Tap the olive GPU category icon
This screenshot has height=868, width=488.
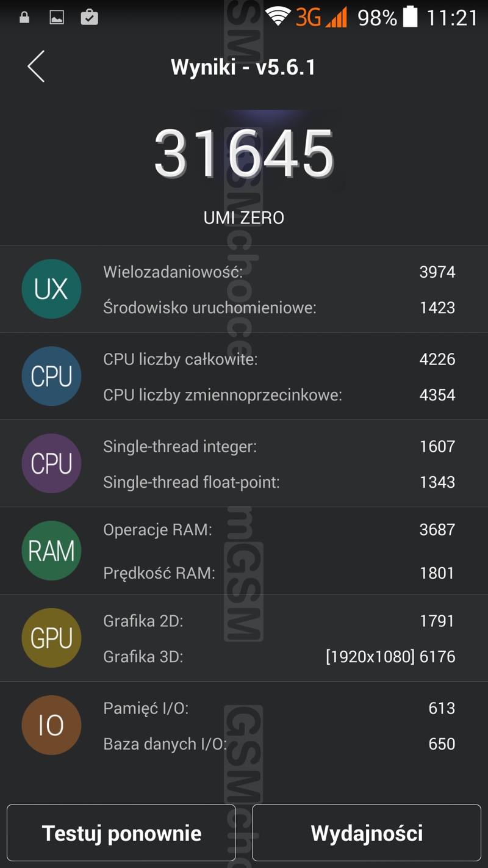point(51,638)
